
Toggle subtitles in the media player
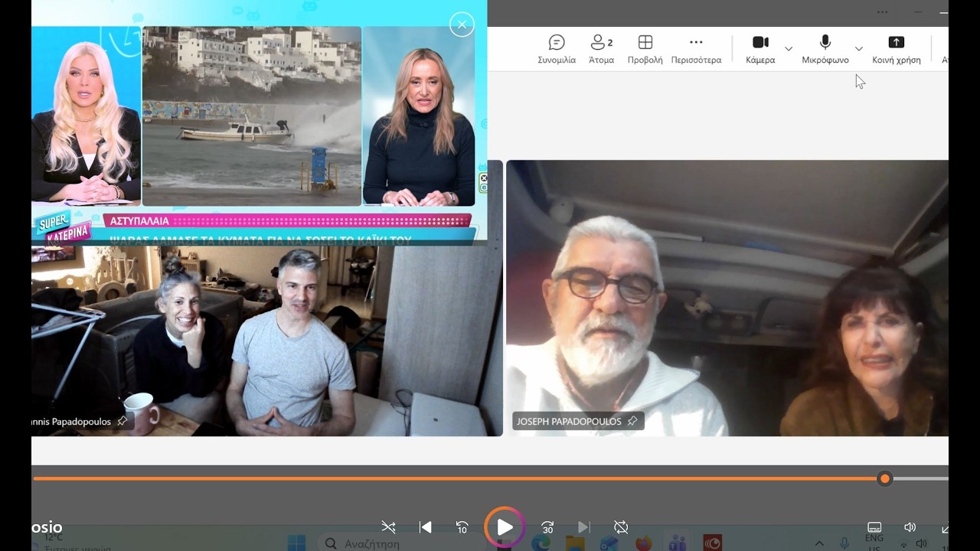(x=874, y=527)
